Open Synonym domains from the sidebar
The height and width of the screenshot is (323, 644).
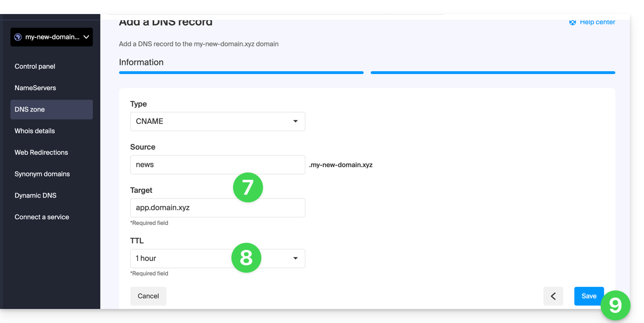(42, 174)
